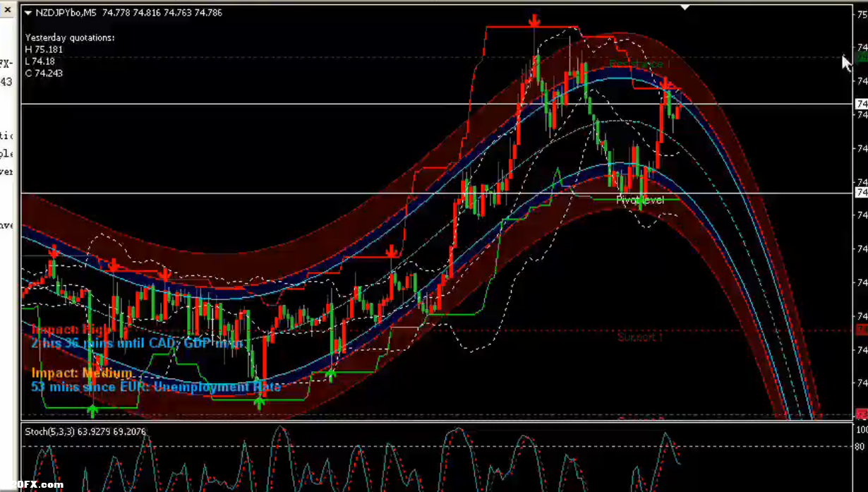Click "2 hrs 36 mins until CAD: GDP m/m"
Viewport: 868px width, 492px height.
(x=137, y=344)
